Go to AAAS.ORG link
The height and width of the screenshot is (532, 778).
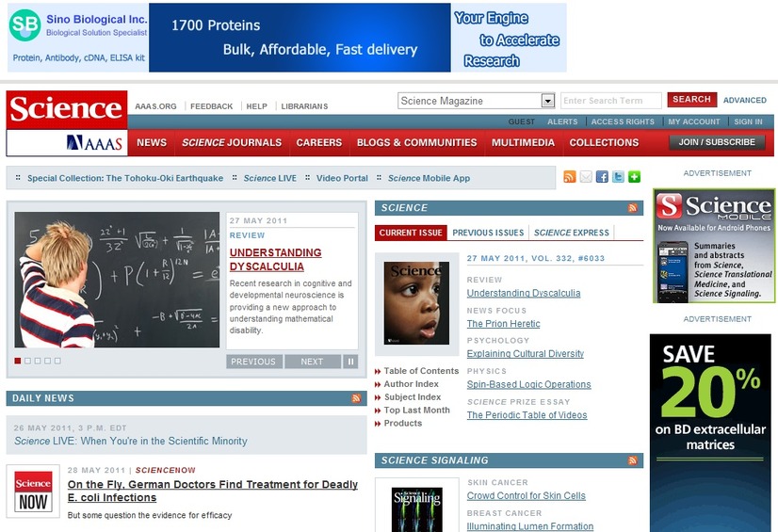point(155,106)
